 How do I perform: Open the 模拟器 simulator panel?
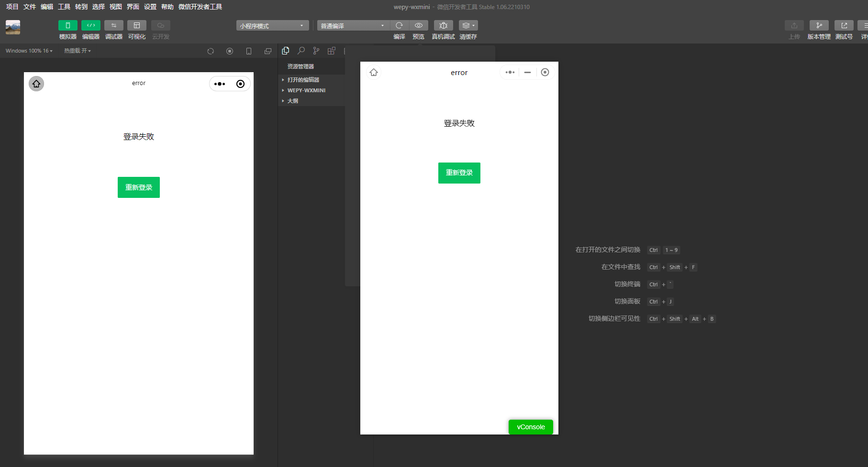tap(67, 30)
